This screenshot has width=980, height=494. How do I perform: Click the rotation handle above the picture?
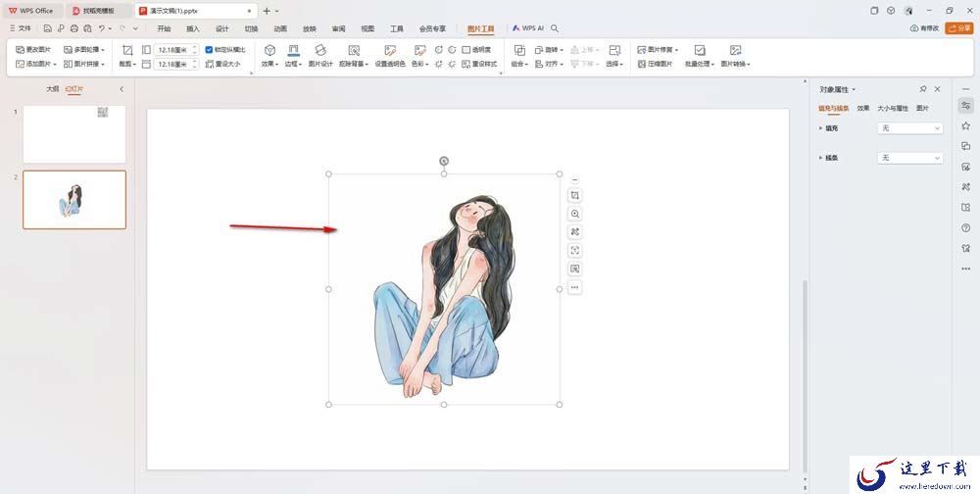tap(444, 161)
